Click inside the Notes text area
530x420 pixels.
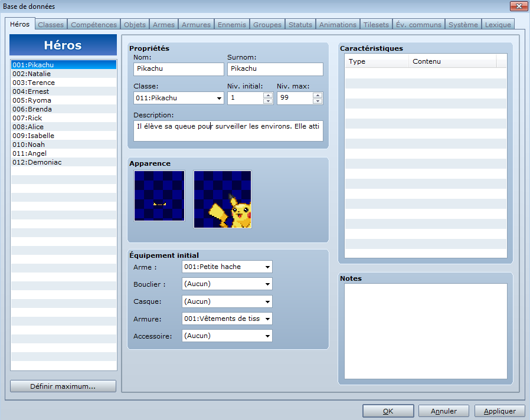click(425, 330)
